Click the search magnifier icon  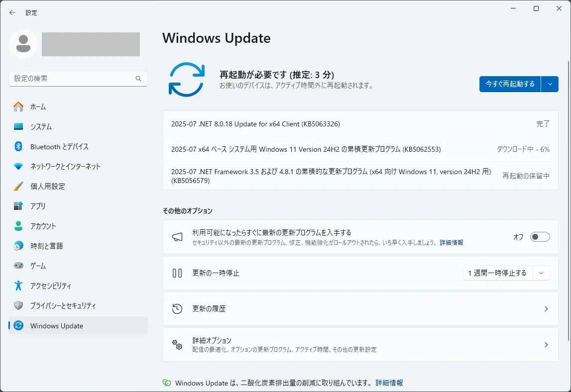point(138,79)
